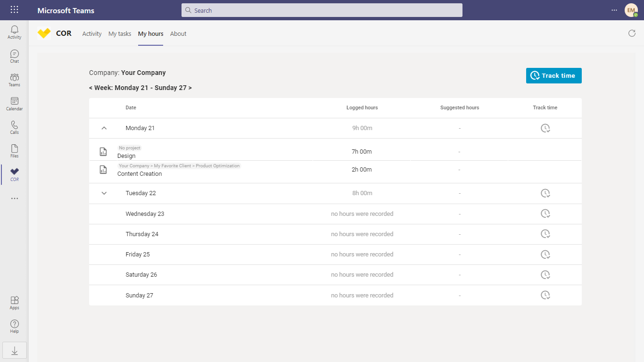Click the Saturday 26 date label
Viewport: 644px width, 362px height.
tap(141, 275)
